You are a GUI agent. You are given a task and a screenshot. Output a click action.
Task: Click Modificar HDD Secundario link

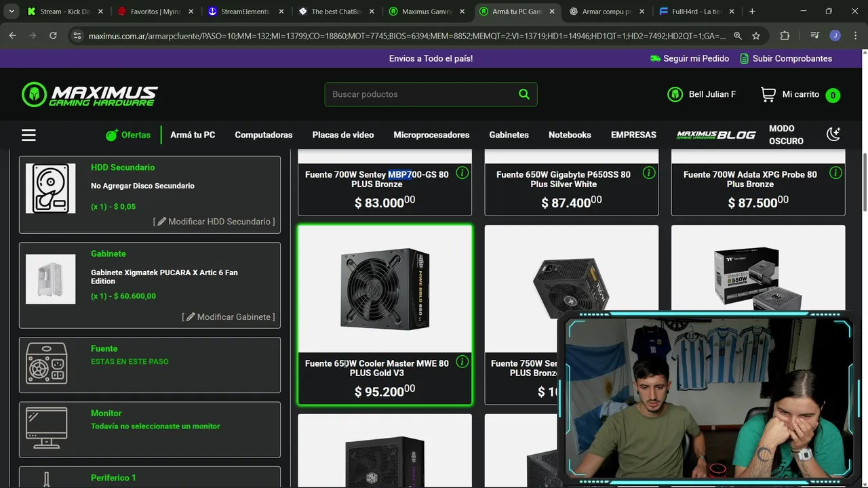[x=214, y=222]
